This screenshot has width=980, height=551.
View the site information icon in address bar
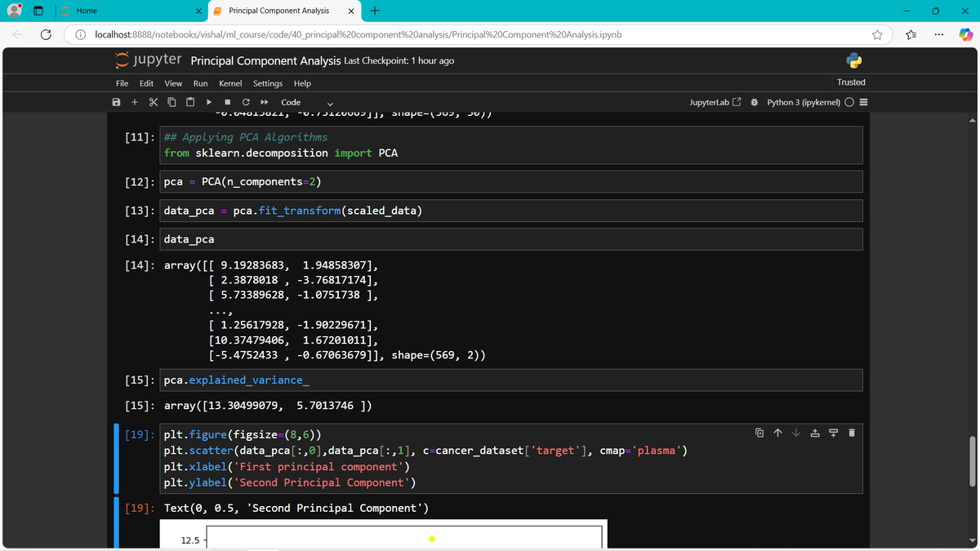pyautogui.click(x=82, y=35)
